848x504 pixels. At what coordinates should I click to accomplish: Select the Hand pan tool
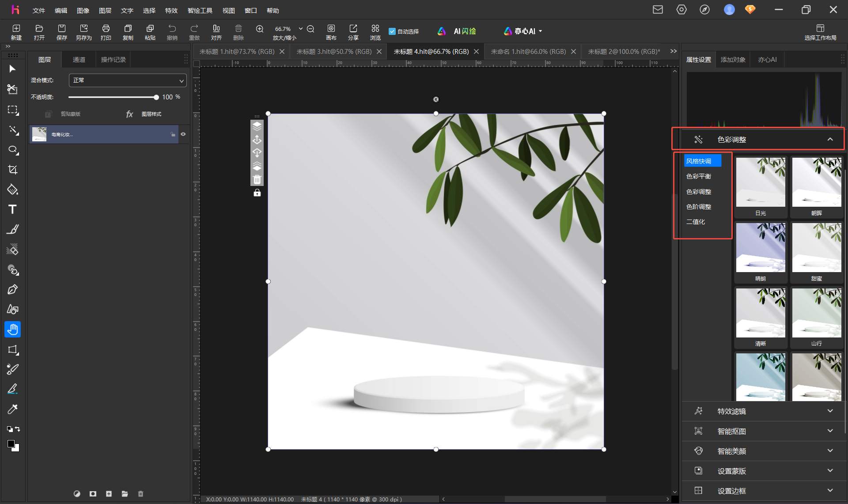(12, 329)
